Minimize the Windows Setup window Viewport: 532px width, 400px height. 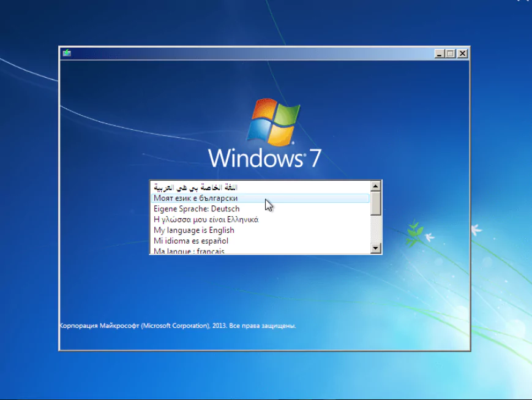438,53
